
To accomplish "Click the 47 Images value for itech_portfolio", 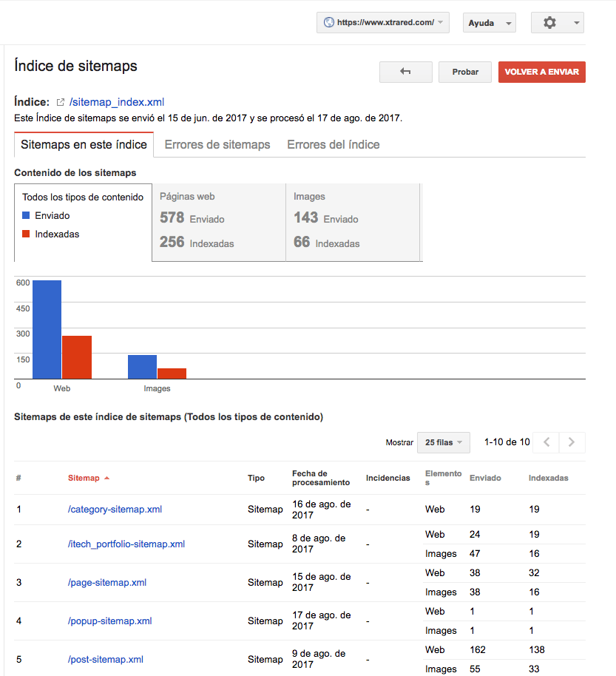I will coord(475,553).
